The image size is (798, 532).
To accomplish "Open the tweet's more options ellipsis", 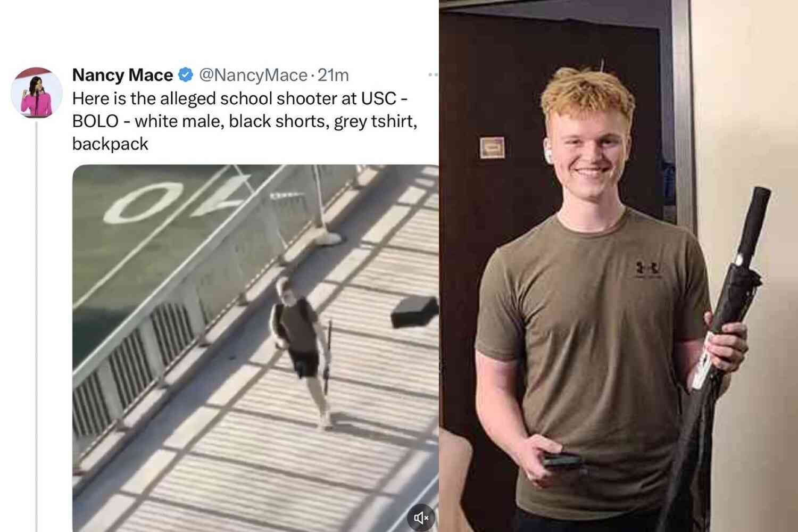I will coord(433,75).
